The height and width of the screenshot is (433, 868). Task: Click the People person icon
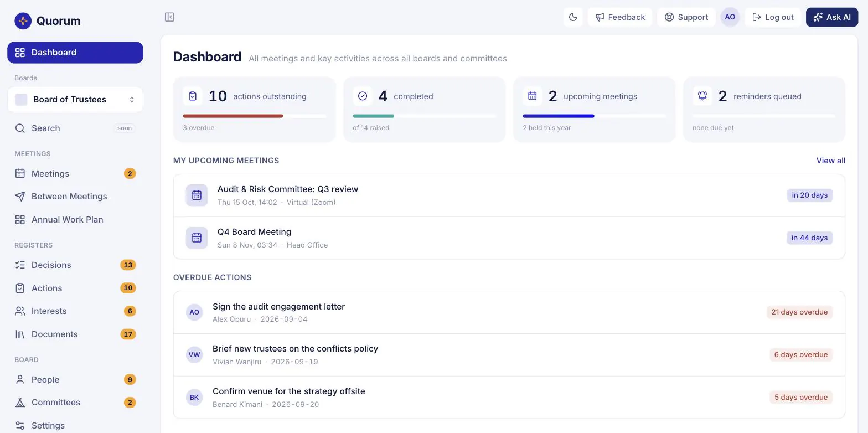coord(20,380)
